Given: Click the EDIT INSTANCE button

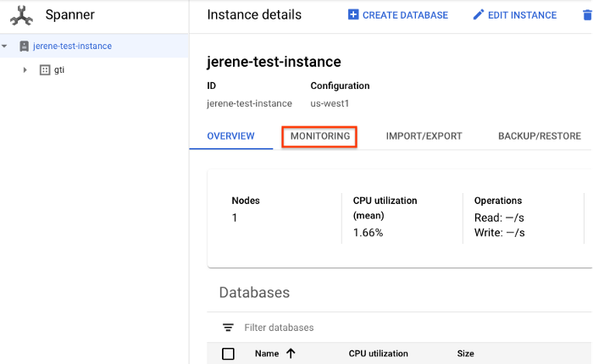Looking at the screenshot, I should [x=515, y=15].
